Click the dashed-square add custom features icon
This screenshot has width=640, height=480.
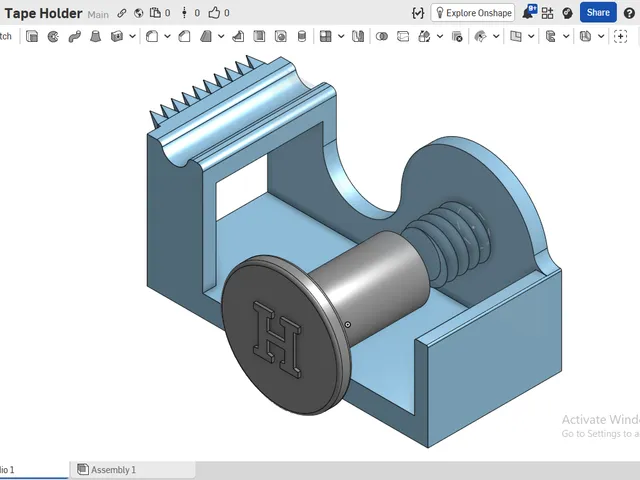(620, 37)
